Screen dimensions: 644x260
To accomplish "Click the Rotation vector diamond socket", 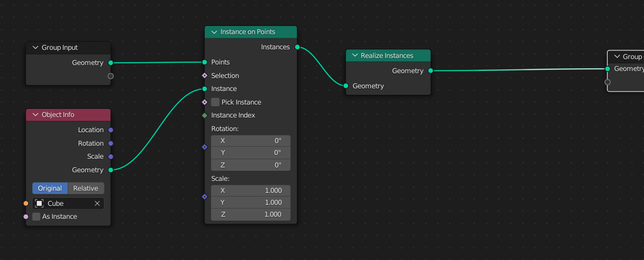I will click(205, 147).
